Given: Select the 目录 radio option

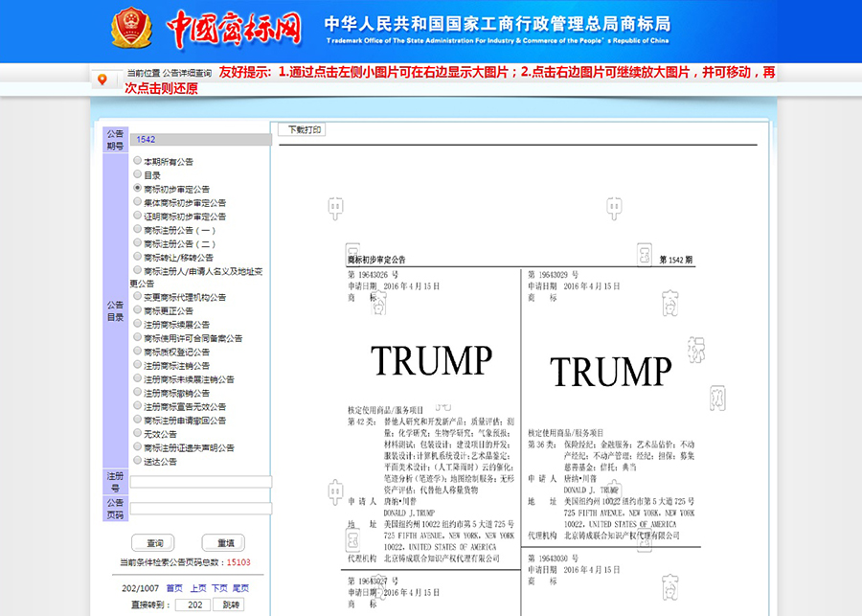Looking at the screenshot, I should 137,174.
